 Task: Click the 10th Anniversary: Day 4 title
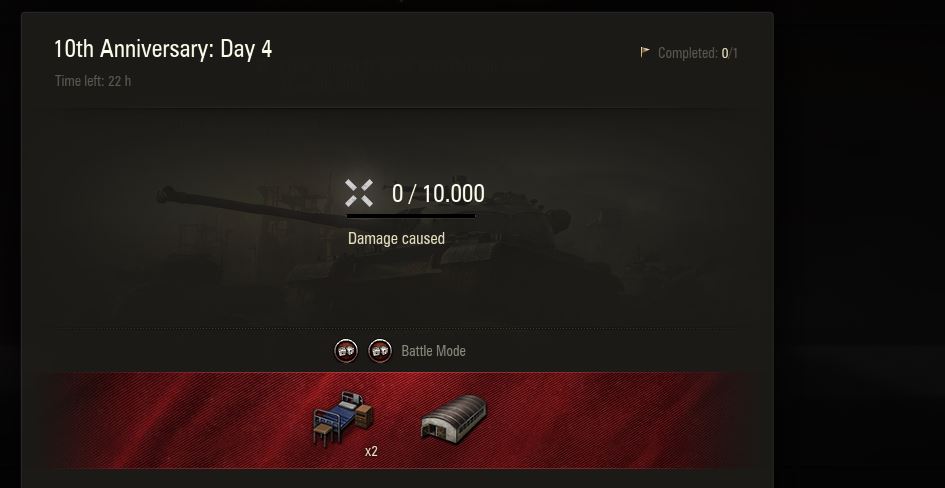click(x=163, y=49)
